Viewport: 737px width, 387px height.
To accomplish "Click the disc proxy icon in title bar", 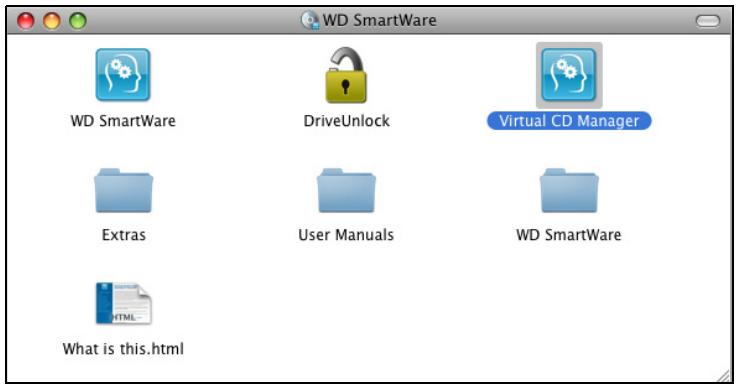I will [x=310, y=20].
